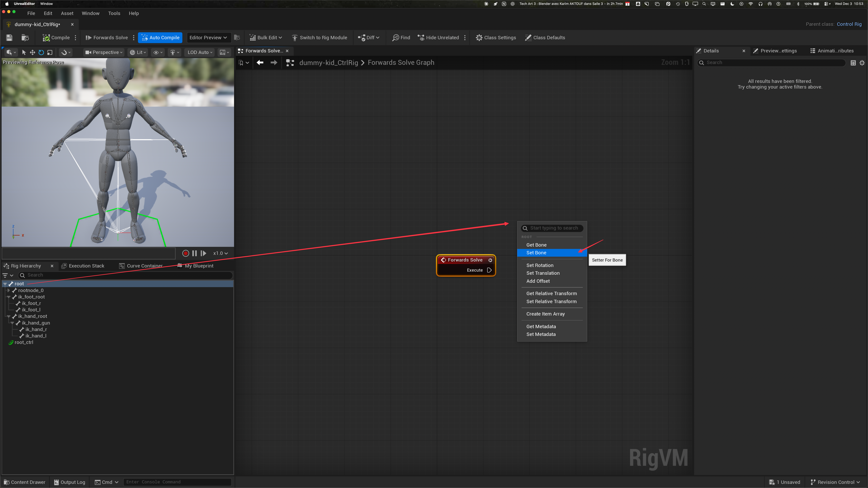Open the Bulk Edit menu
868x488 pixels.
266,38
